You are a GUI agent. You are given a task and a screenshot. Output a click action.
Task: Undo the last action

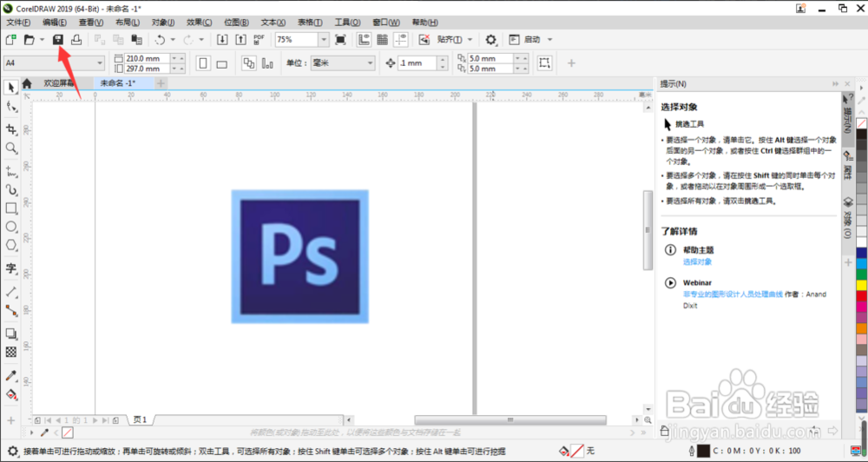[160, 39]
